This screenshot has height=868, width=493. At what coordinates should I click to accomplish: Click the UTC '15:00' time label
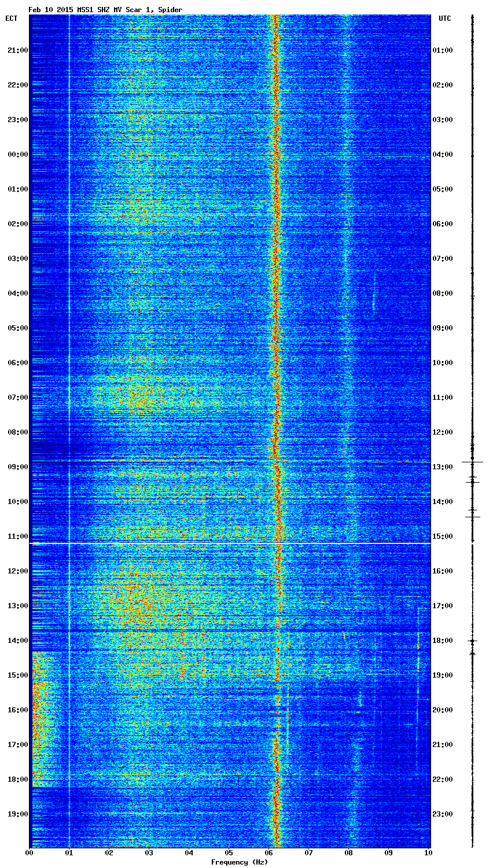443,536
